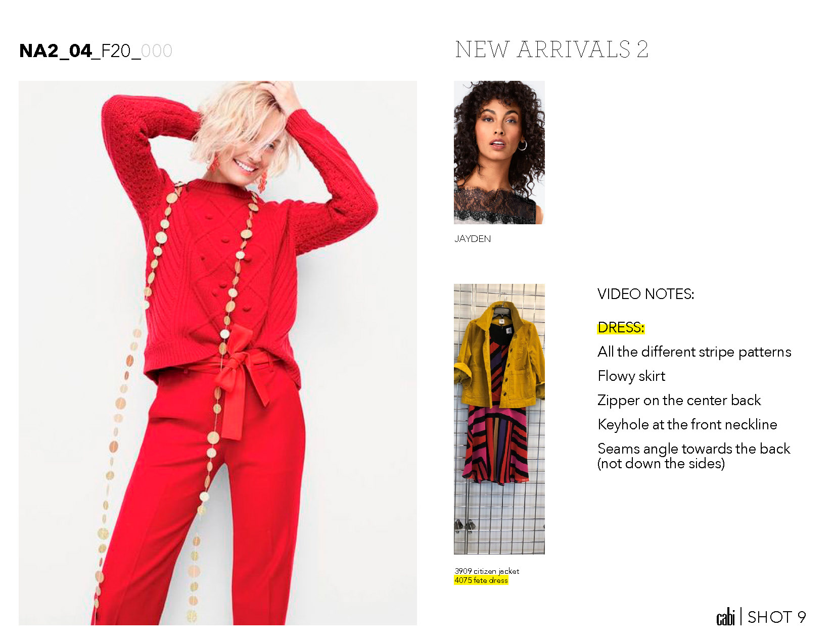
Task: Click the 'Seams angle towards the back' note
Action: [x=693, y=456]
